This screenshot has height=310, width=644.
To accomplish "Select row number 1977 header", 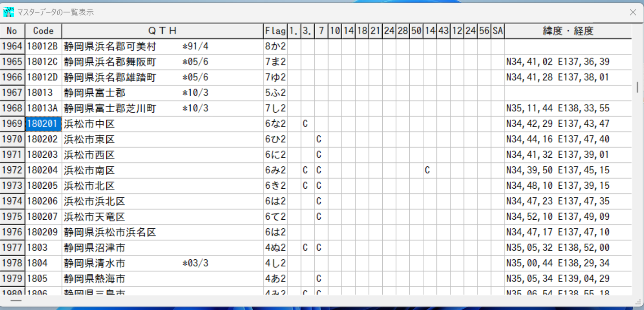I will pyautogui.click(x=12, y=248).
